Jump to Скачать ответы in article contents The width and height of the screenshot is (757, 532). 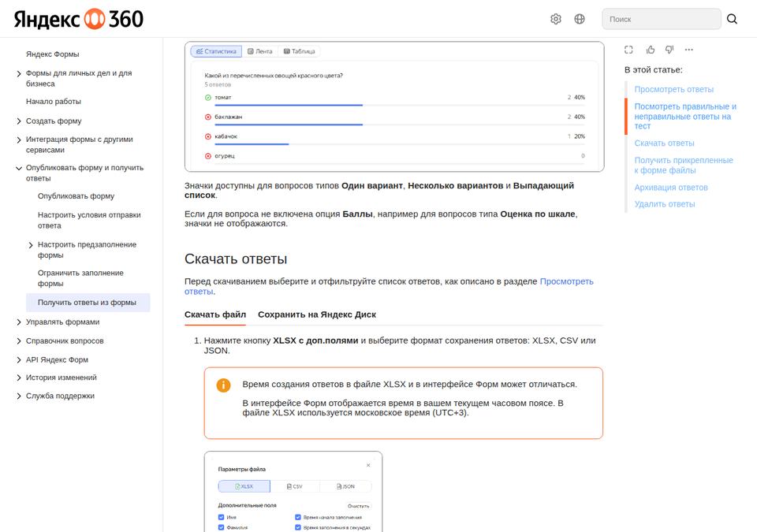pyautogui.click(x=664, y=143)
